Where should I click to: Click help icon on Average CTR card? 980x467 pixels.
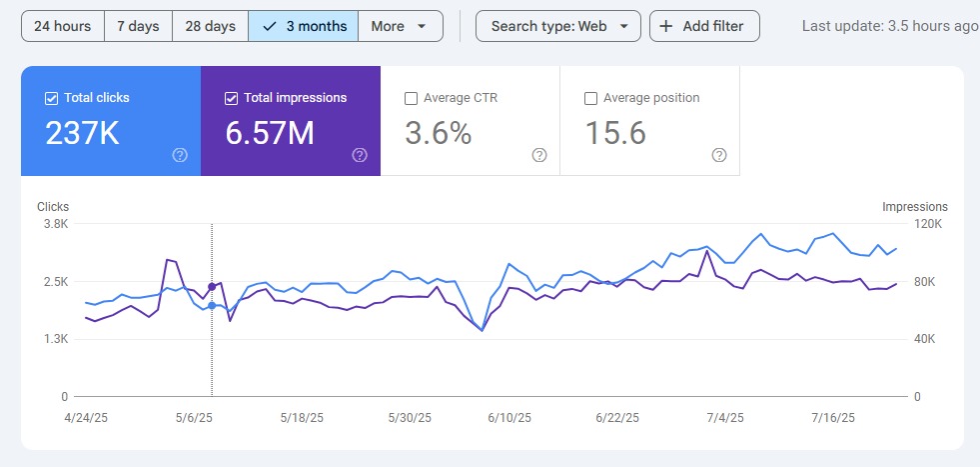coord(539,155)
